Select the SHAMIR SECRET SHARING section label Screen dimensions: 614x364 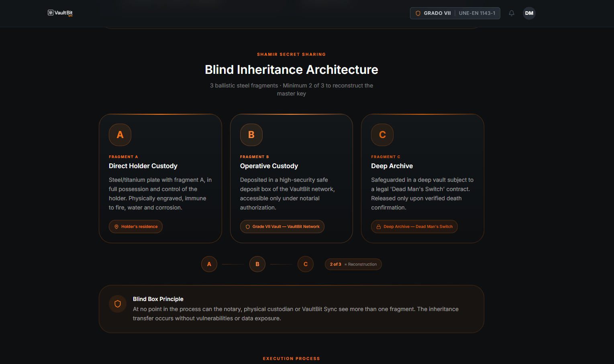(x=292, y=54)
